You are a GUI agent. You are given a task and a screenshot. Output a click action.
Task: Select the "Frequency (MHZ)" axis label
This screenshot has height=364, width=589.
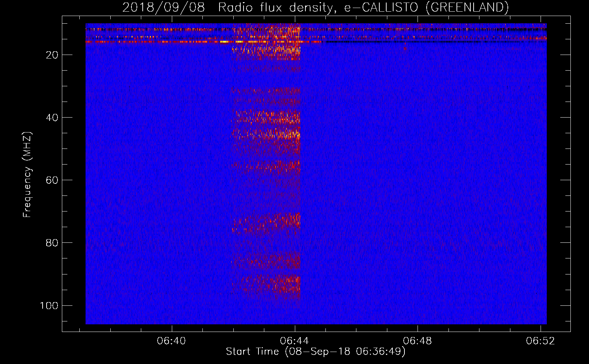(27, 174)
